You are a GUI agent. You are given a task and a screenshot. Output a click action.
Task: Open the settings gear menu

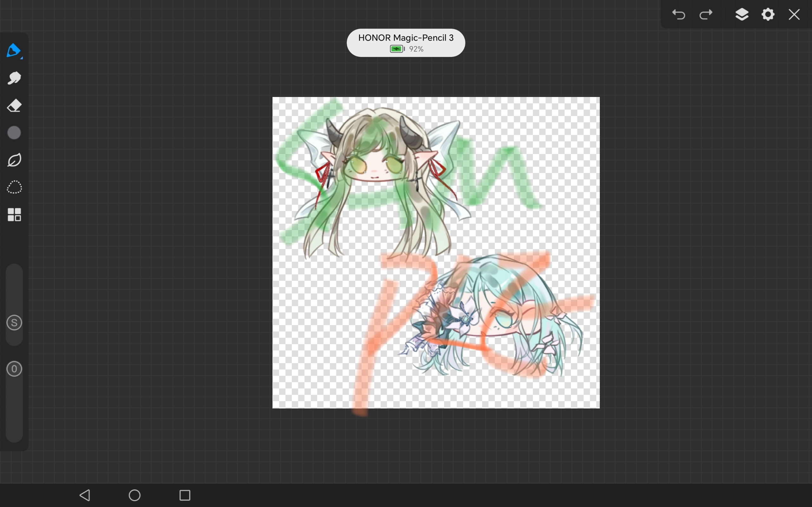[768, 15]
